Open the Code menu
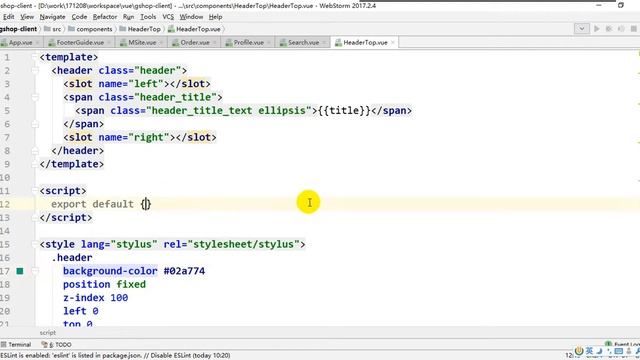The image size is (640, 360). 79,17
